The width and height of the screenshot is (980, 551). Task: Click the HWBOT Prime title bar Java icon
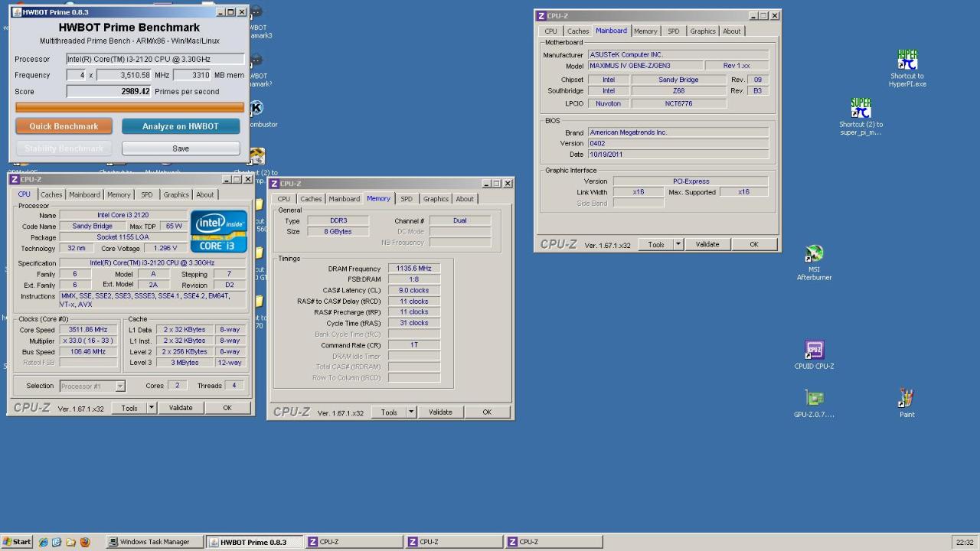[x=16, y=12]
